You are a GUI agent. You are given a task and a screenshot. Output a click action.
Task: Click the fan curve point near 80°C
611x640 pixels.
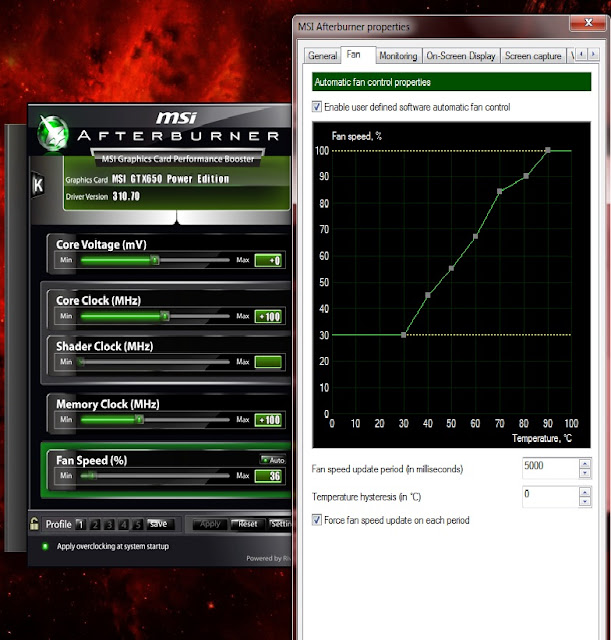coord(526,176)
